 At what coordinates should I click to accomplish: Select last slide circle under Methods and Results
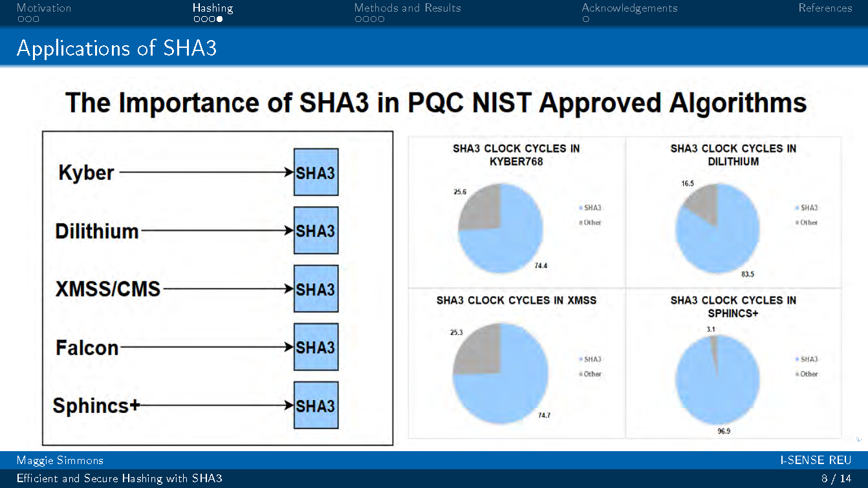click(x=382, y=19)
